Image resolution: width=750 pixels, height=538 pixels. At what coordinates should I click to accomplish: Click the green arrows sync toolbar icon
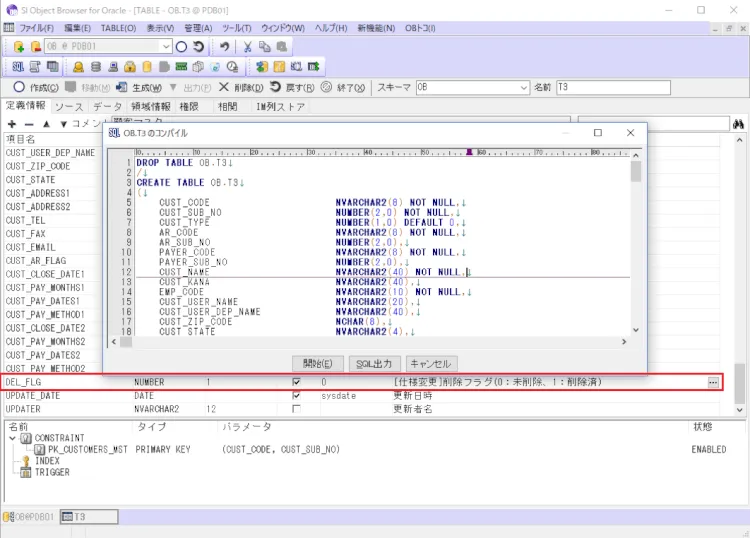click(262, 67)
